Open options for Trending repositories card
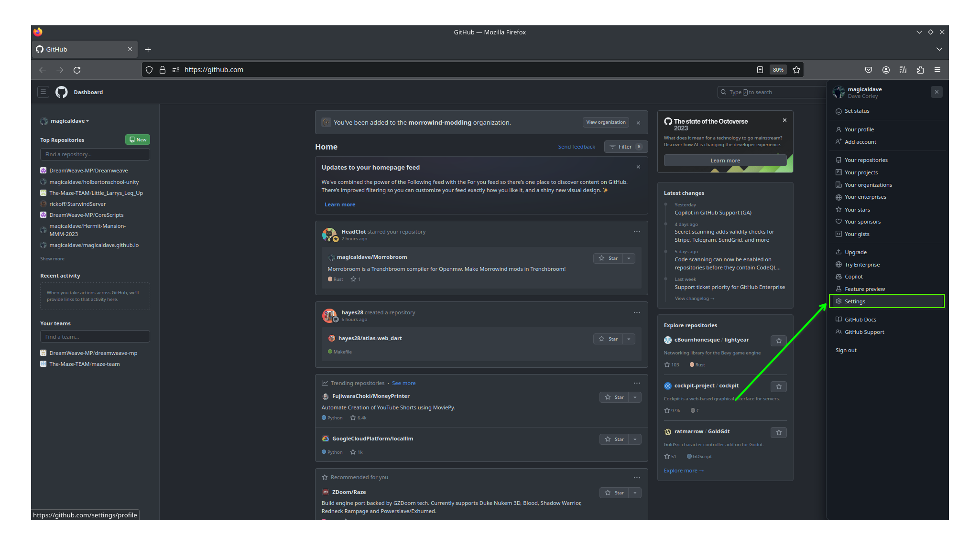Viewport: 980px width, 557px height. [x=637, y=383]
